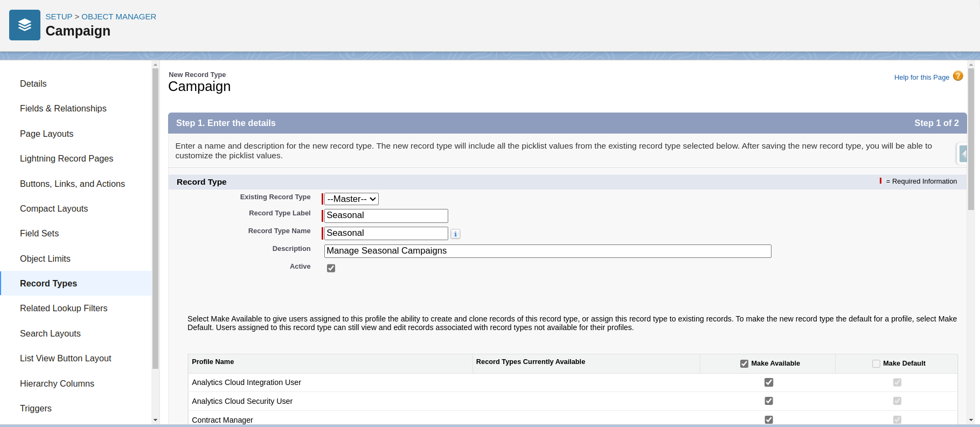This screenshot has width=980, height=427.
Task: Open Triggers sidebar item
Action: click(x=36, y=408)
